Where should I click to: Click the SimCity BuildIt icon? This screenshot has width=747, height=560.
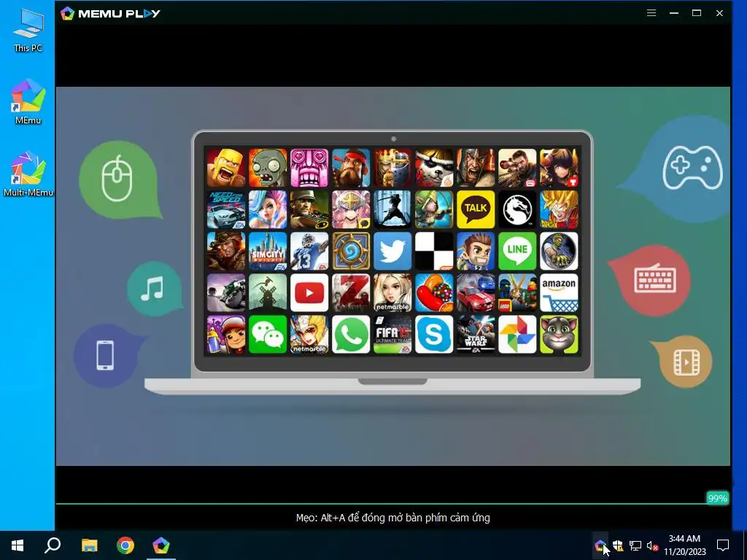[x=268, y=251]
